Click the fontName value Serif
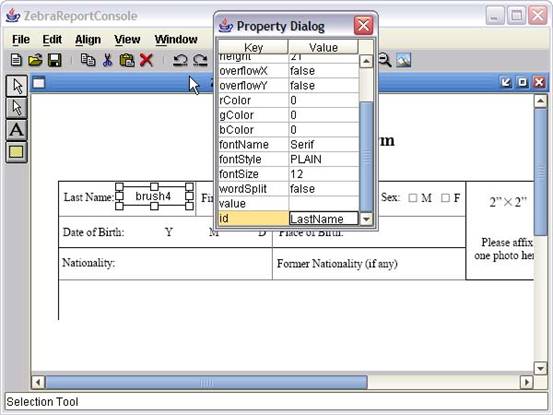Viewport: 553px width, 415px height. [x=323, y=145]
